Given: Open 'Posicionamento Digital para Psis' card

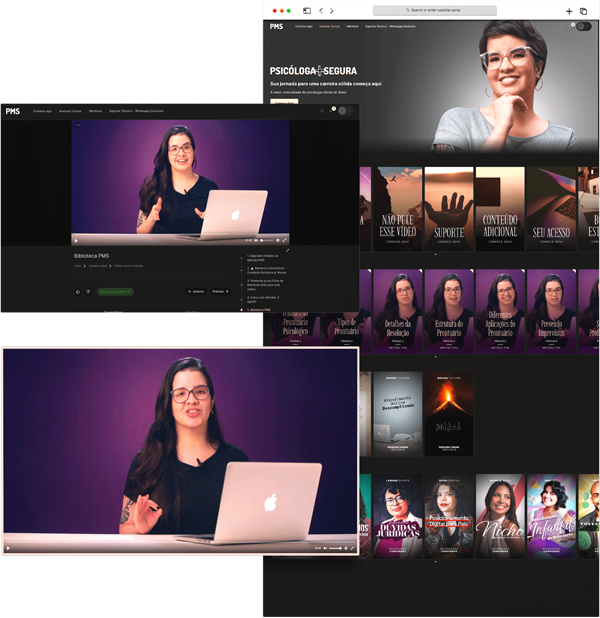Looking at the screenshot, I should click(449, 516).
